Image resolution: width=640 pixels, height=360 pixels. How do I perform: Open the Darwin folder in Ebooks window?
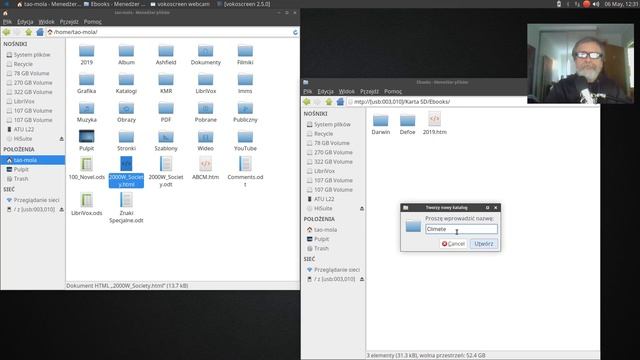point(380,124)
